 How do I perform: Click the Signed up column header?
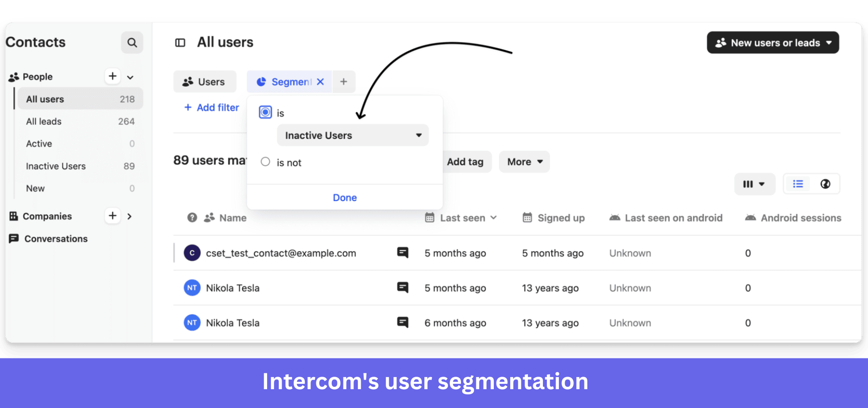(554, 218)
